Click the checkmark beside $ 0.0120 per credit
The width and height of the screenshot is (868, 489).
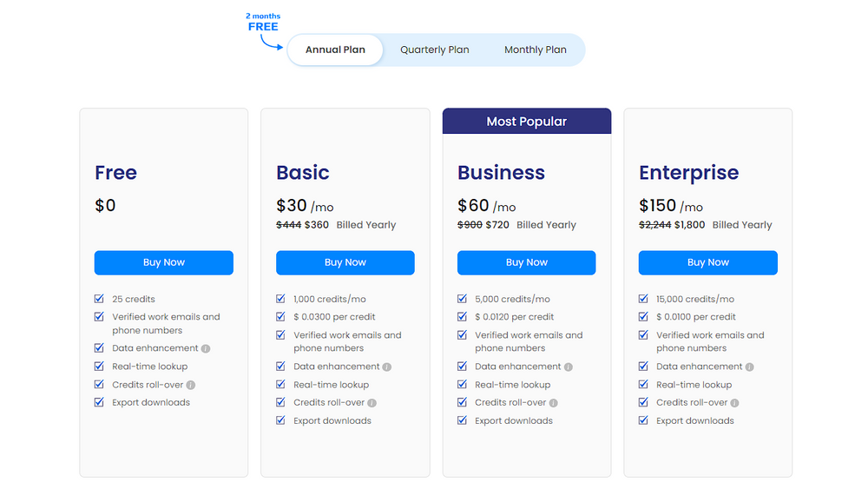tap(463, 316)
